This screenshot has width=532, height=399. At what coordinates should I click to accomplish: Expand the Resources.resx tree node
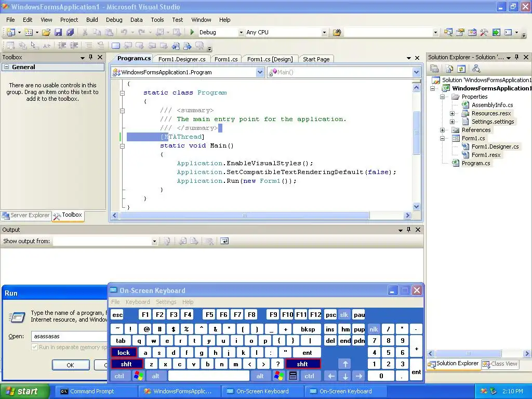453,113
